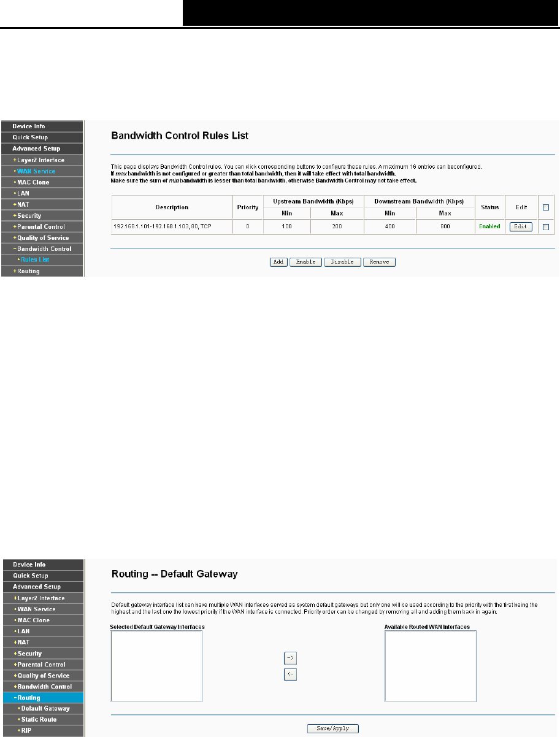Collapse Bandwidth Control in upper sidebar
The image size is (560, 737).
point(42,249)
